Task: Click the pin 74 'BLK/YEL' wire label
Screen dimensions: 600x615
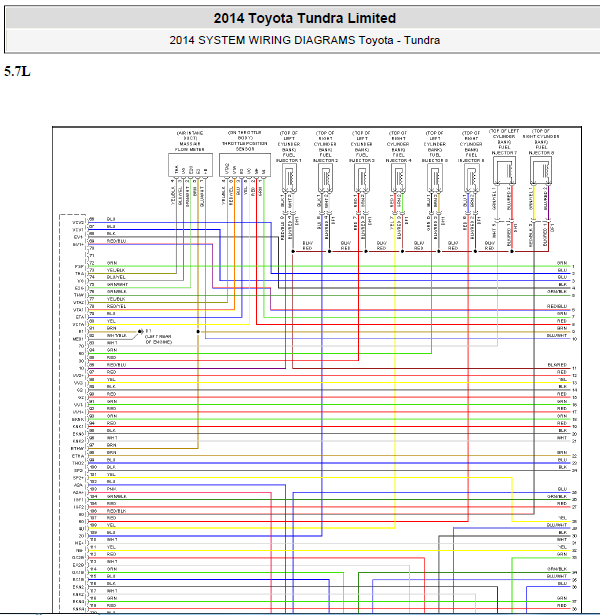Action: 116,277
